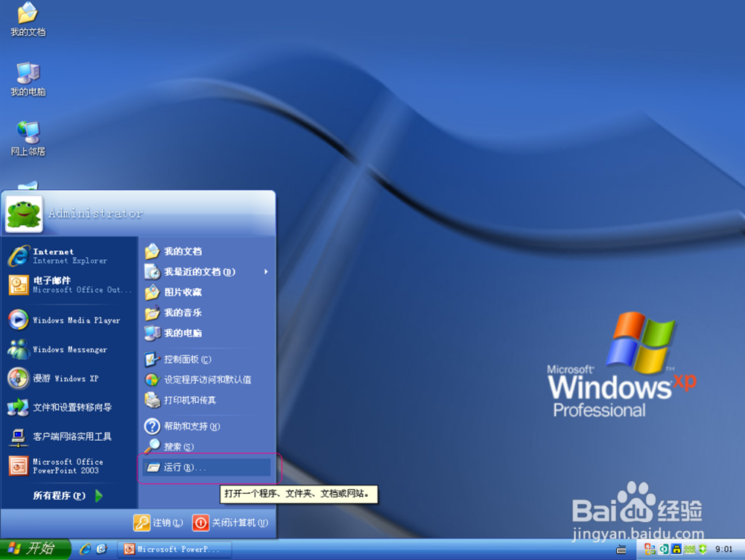
Task: Open 设定程序访问和默认值
Action: (206, 380)
